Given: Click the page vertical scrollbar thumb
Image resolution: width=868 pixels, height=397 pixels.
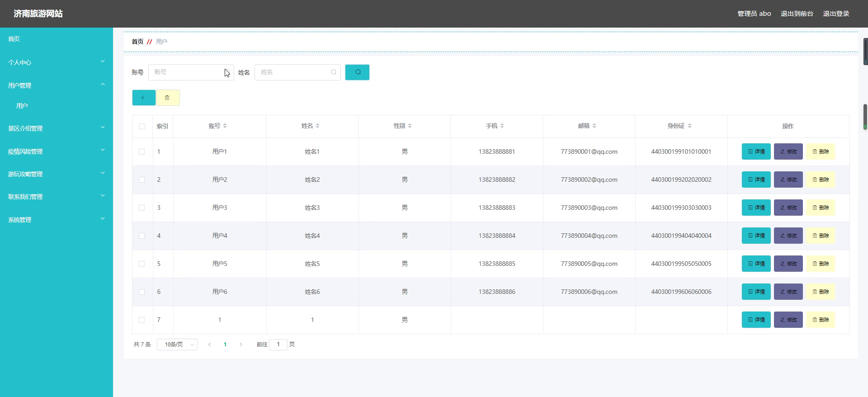Looking at the screenshot, I should tap(865, 117).
